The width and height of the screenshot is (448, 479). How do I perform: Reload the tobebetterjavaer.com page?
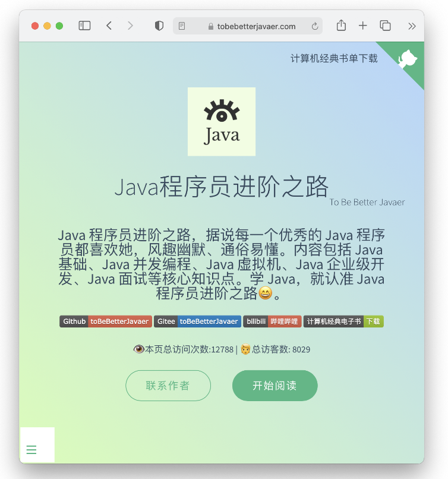pos(315,26)
